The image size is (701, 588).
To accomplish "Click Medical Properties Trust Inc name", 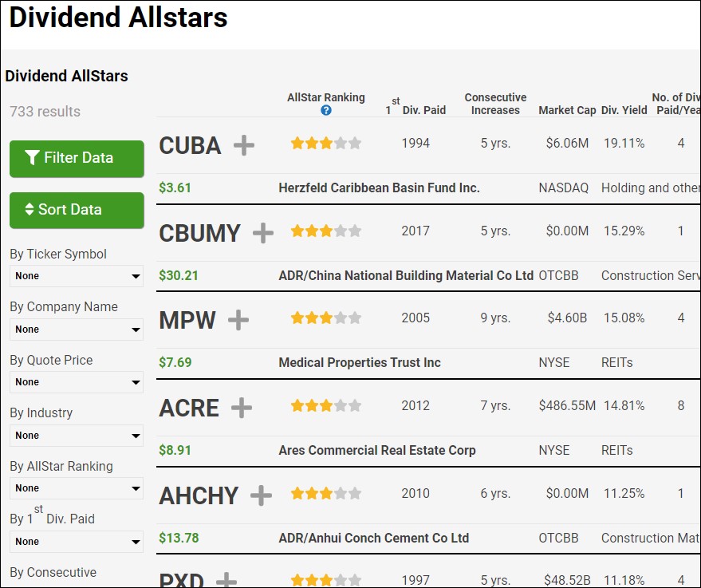I will (x=360, y=362).
